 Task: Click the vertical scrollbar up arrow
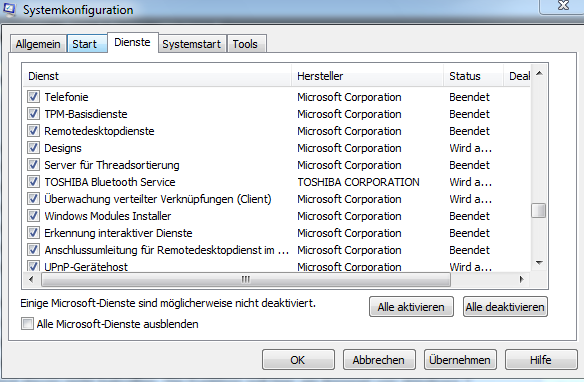click(539, 73)
